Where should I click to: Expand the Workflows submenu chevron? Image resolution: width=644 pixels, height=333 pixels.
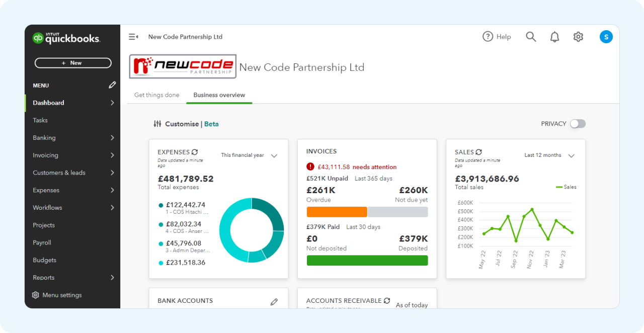click(112, 208)
